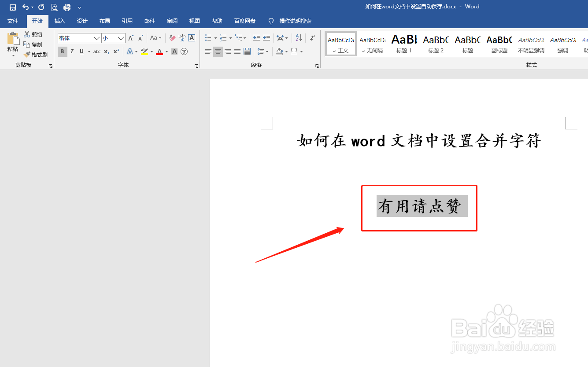Open the underline style dropdown arrow
Screen dimensions: 588x367
(89, 51)
